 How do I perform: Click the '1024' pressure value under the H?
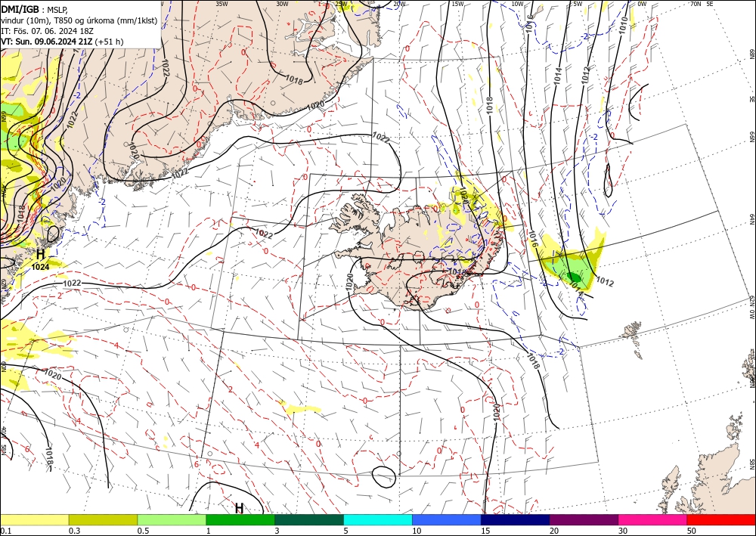[x=41, y=267]
